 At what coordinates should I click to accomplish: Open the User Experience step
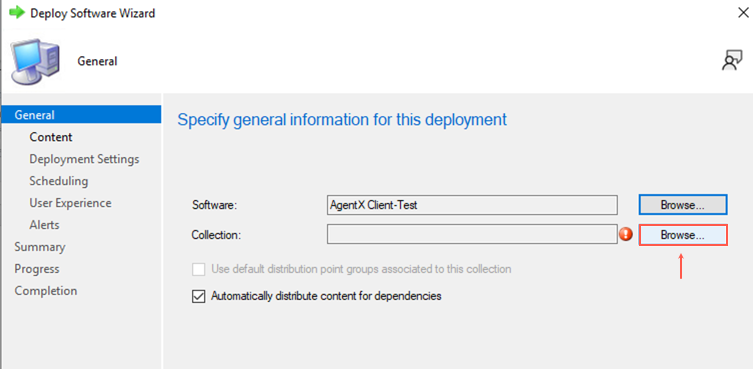[x=70, y=203]
